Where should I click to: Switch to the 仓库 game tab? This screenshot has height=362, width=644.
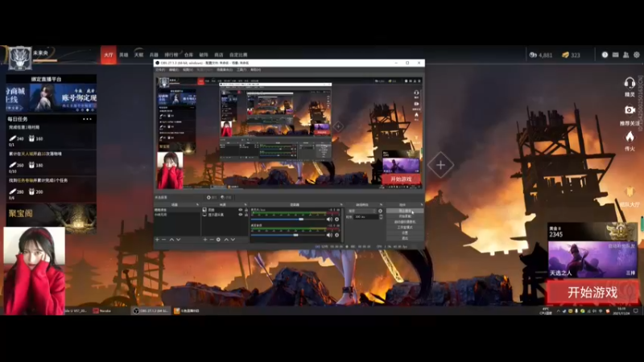coord(188,55)
